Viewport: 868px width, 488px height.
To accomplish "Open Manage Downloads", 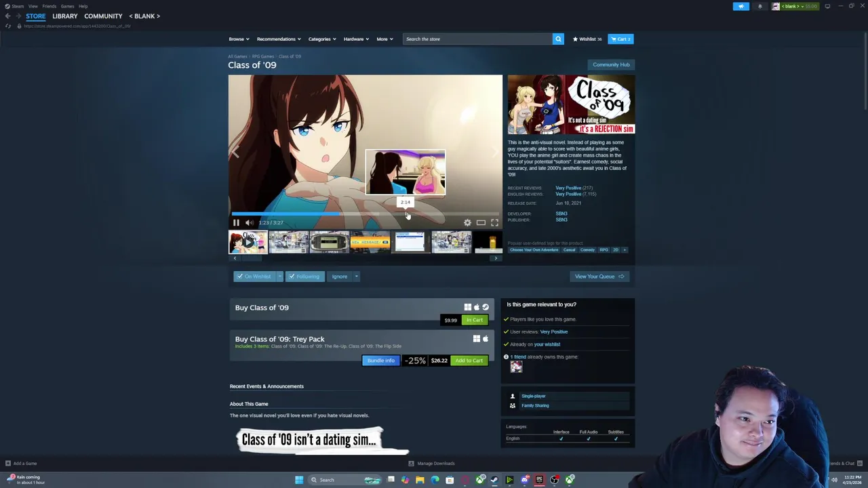I will tap(432, 464).
